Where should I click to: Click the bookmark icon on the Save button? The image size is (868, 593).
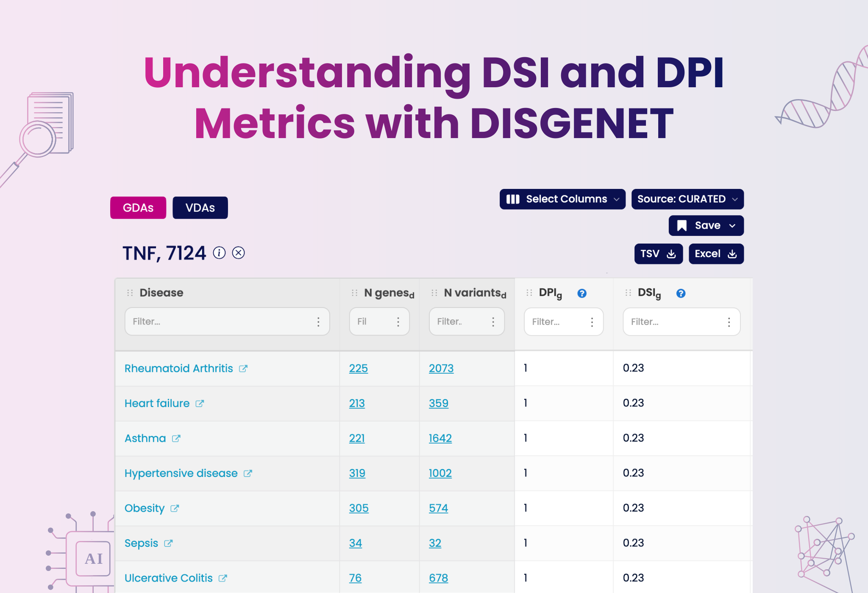tap(681, 225)
